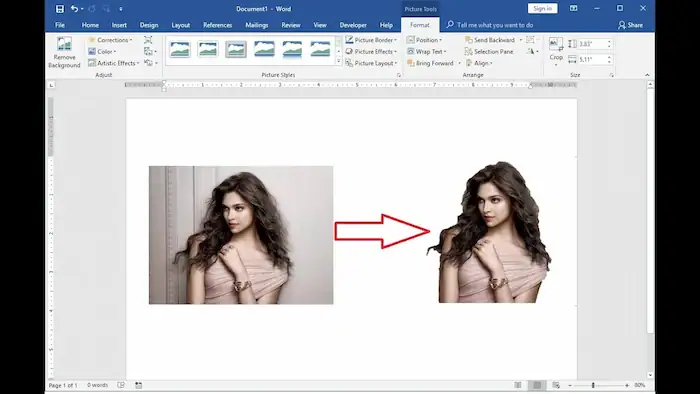Open the Size group dialog launcher

612,75
